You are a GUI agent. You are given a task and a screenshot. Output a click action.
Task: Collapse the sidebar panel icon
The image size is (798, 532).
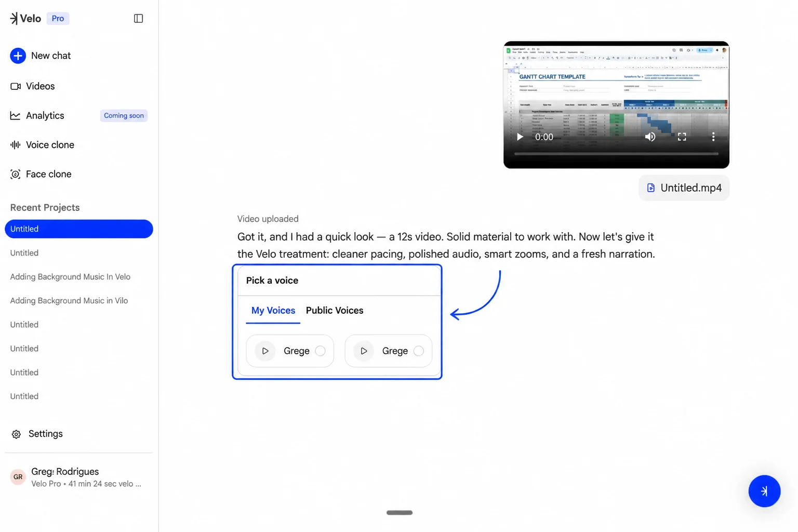(138, 19)
